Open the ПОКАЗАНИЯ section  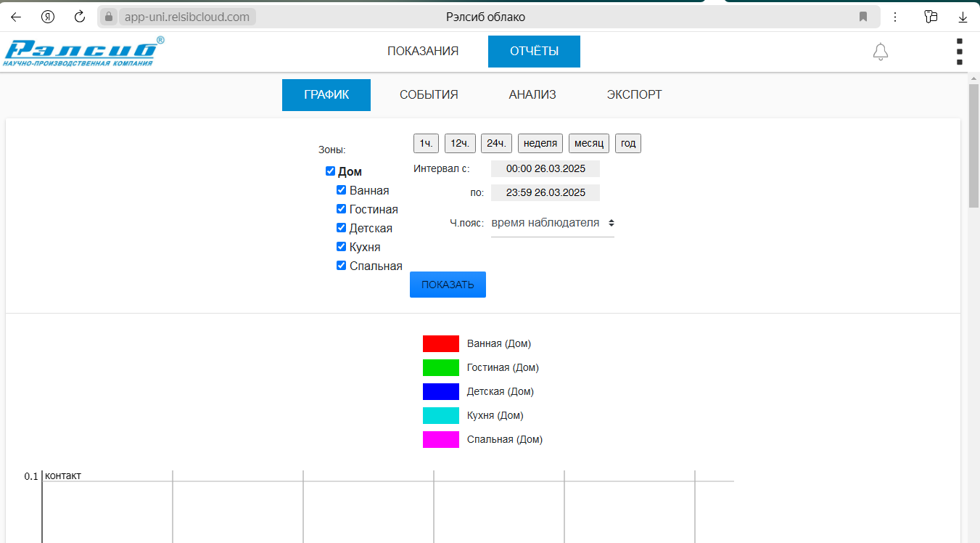point(422,52)
